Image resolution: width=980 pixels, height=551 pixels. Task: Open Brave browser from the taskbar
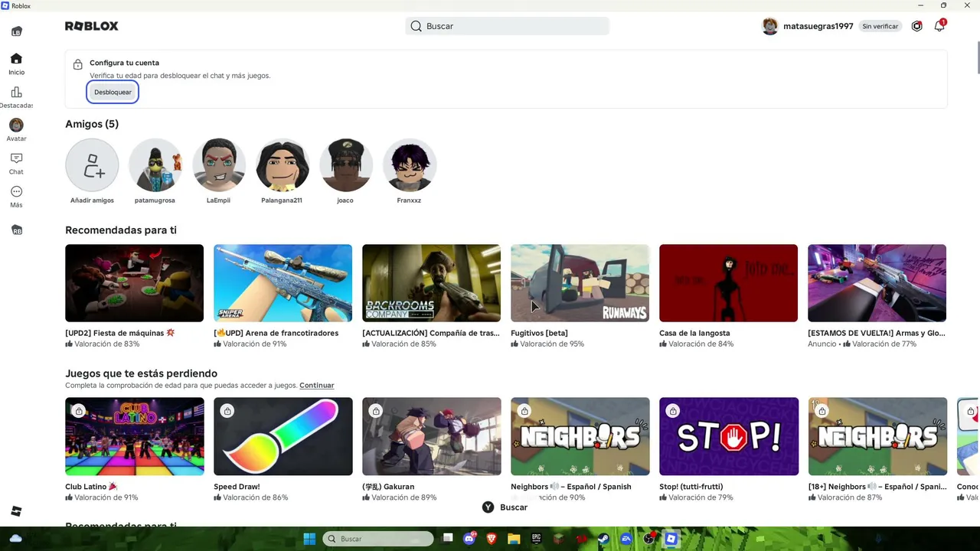[492, 539]
